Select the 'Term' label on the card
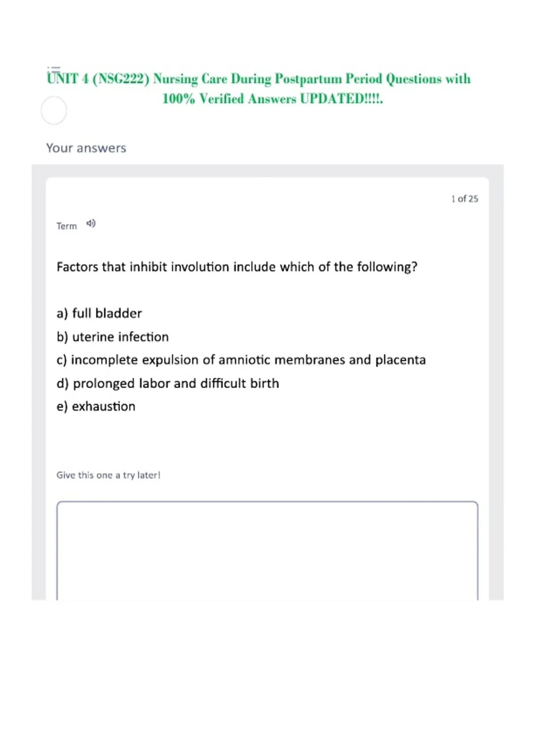 tap(67, 226)
